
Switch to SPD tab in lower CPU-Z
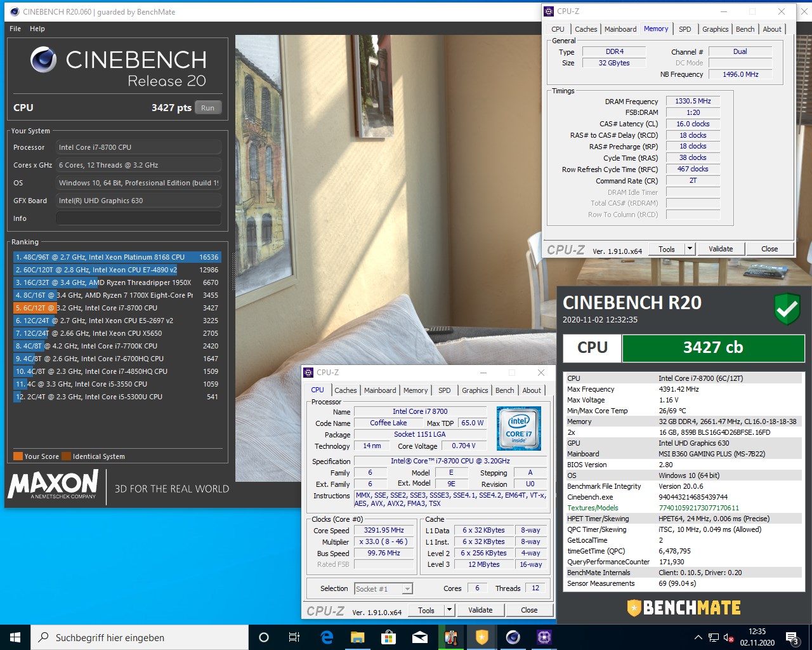click(445, 390)
